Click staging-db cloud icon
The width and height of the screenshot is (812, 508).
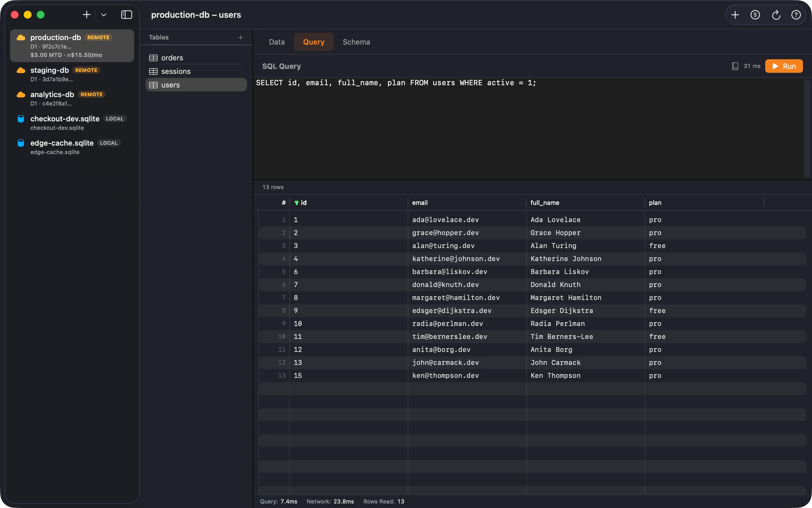point(21,70)
